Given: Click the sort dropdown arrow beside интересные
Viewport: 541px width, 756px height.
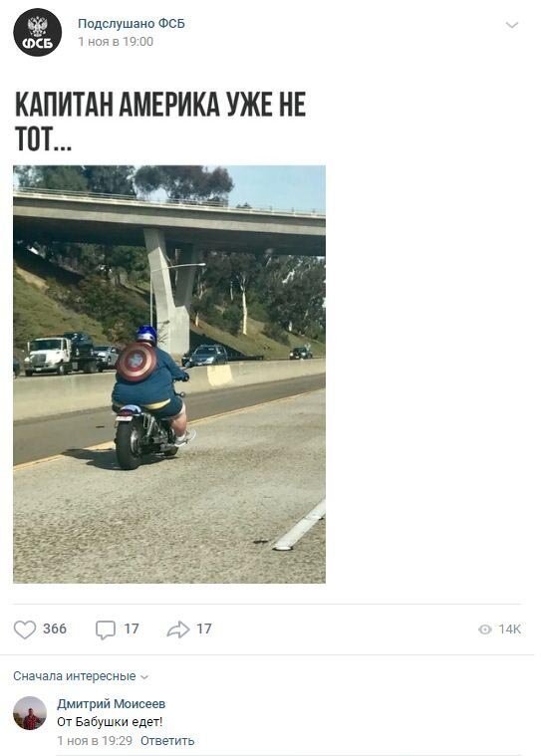Looking at the screenshot, I should pos(143,677).
